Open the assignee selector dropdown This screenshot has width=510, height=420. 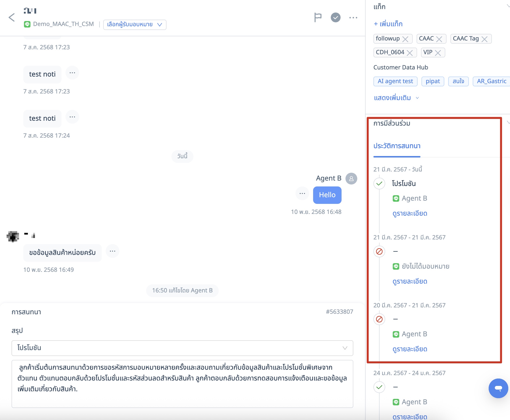[135, 25]
